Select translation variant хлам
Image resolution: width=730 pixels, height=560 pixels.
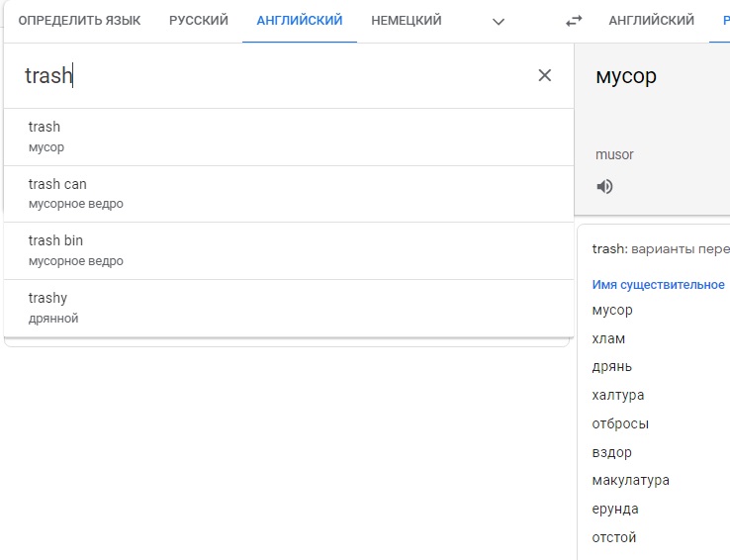(x=608, y=339)
